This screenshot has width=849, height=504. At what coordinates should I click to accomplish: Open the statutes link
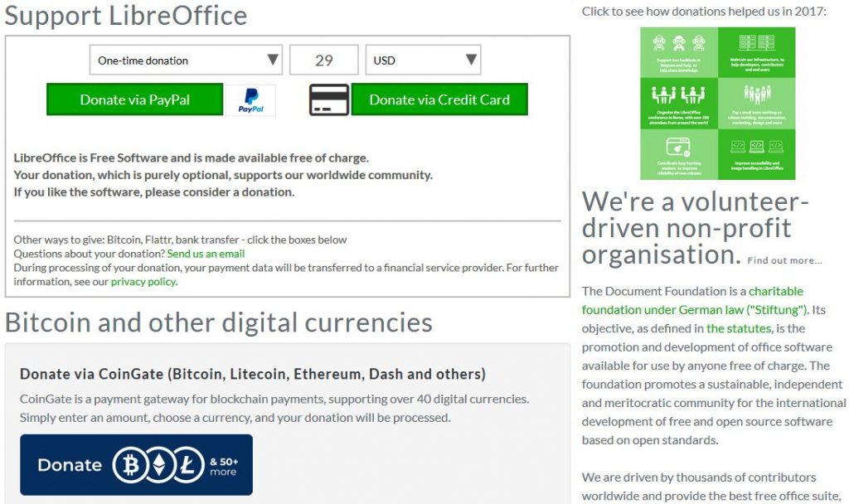click(x=739, y=328)
